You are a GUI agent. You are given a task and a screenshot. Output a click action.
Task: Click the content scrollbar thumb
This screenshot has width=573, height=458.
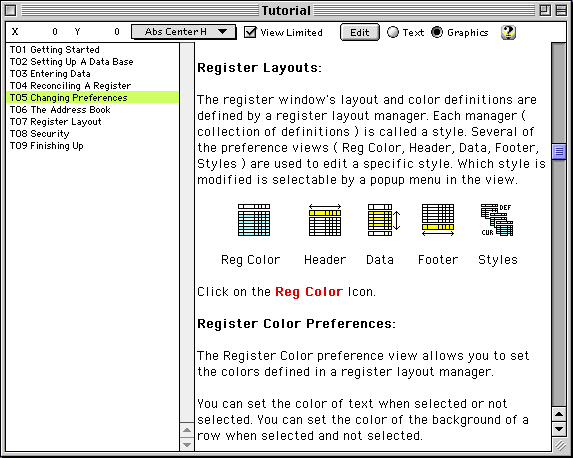point(559,151)
